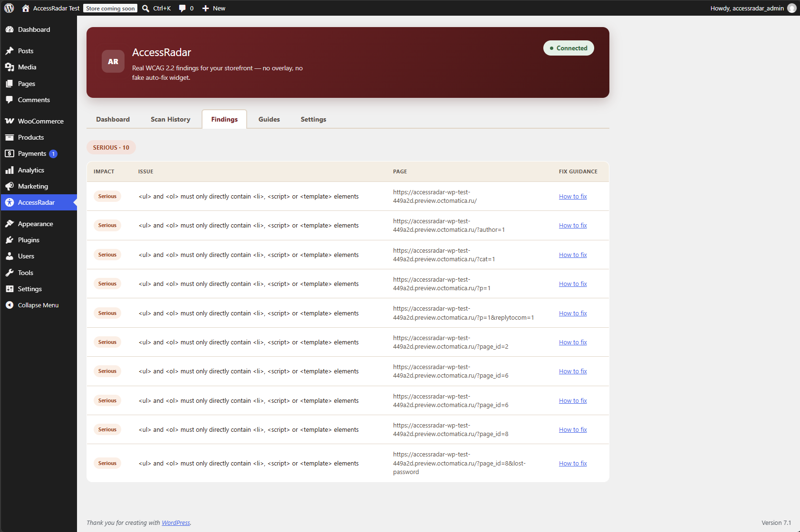Click the Products archive icon

click(x=10, y=137)
